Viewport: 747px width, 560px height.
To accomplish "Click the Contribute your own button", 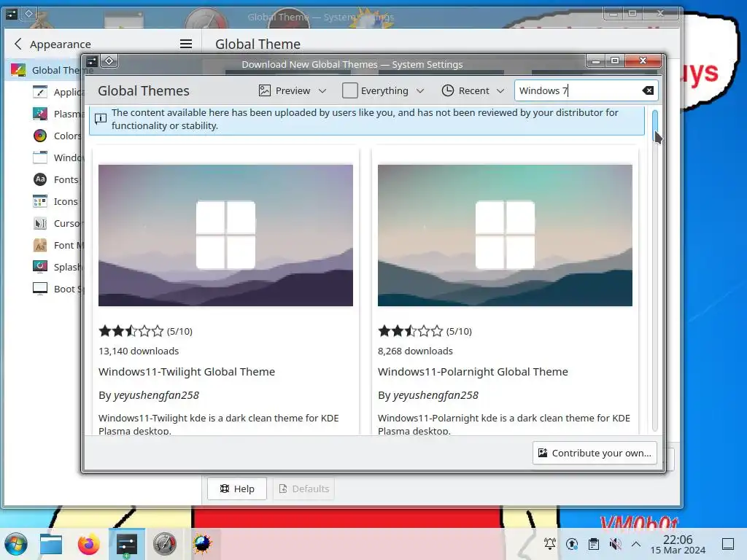I will point(595,453).
